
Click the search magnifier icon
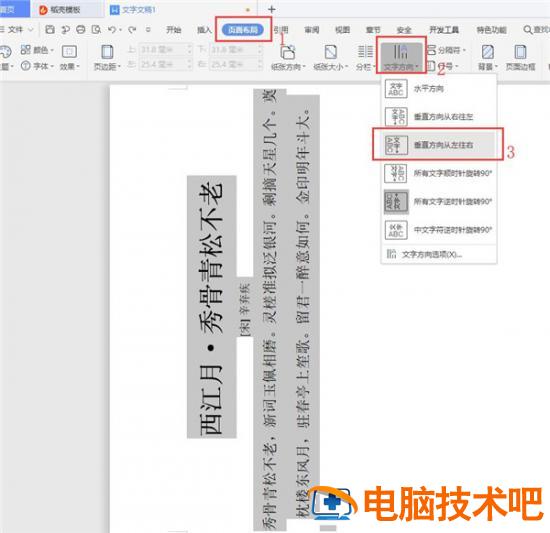(x=528, y=30)
